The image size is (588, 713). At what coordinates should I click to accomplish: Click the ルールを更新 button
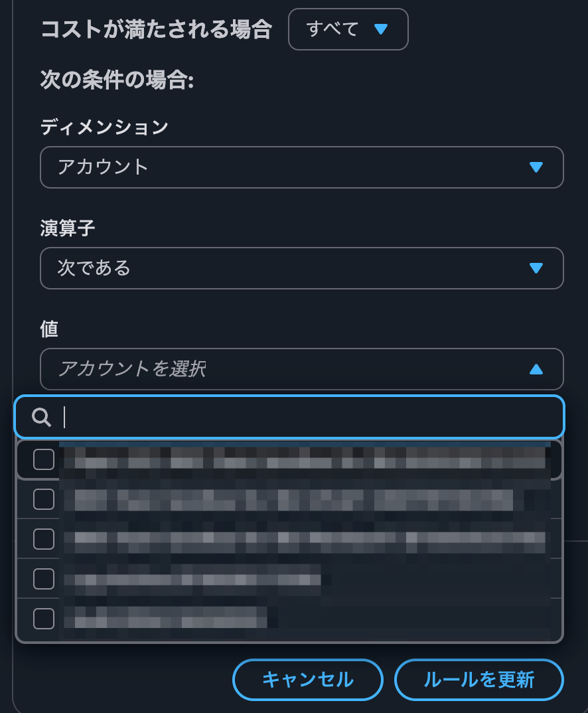coord(478,679)
